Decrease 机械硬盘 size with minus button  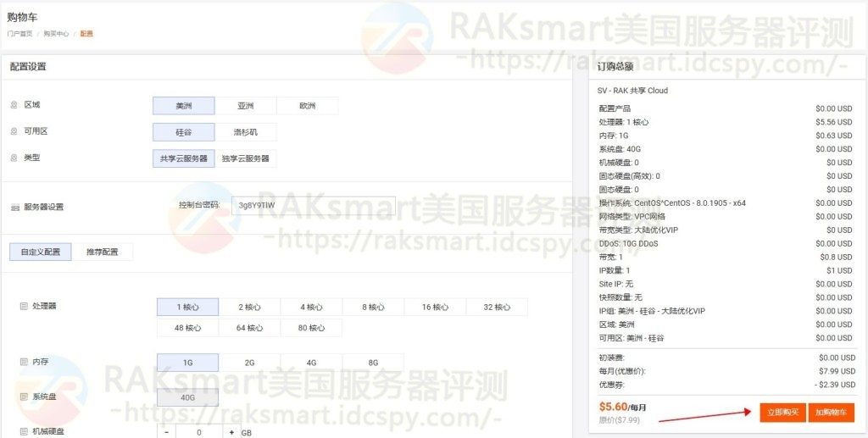166,432
